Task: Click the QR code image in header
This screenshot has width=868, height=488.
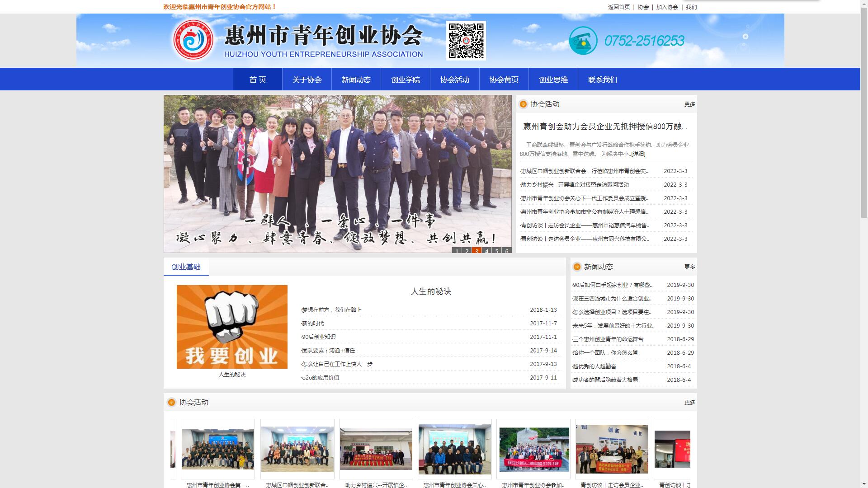Action: pos(466,40)
